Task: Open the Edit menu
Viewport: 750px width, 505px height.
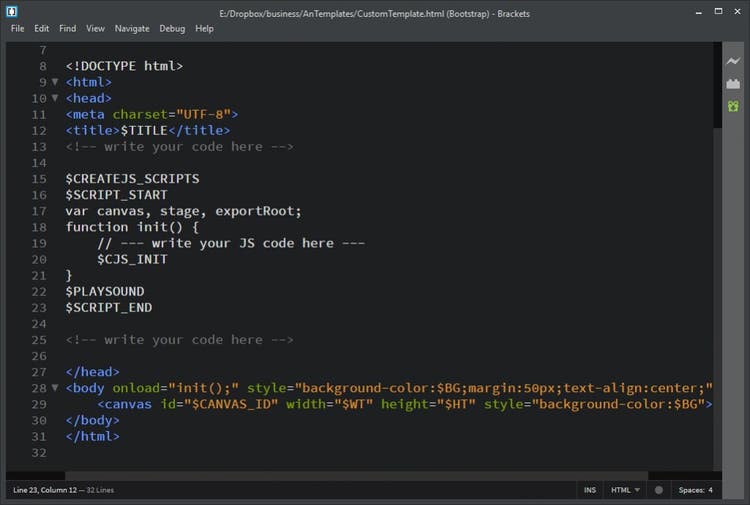Action: pyautogui.click(x=41, y=29)
